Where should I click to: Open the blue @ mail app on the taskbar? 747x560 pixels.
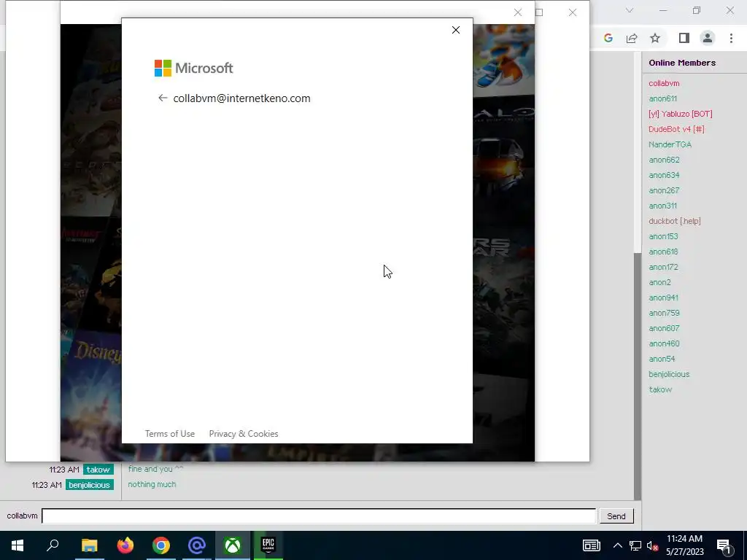(x=197, y=545)
